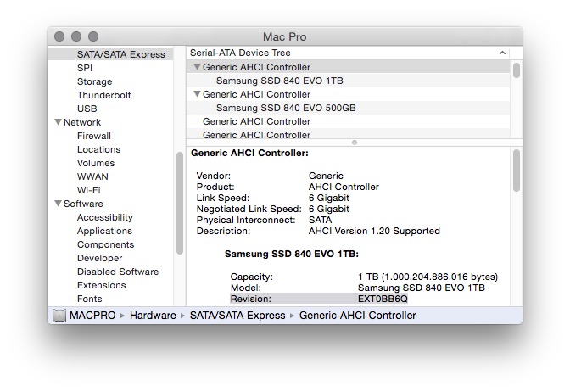Select Extensions in the sidebar
Screen dimensions: 570x392
coord(102,285)
